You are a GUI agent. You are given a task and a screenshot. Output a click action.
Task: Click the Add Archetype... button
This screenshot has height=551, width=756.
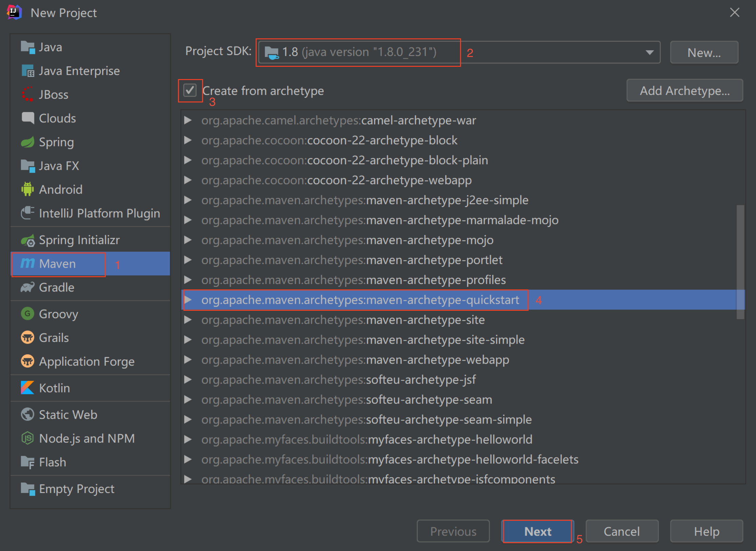[684, 91]
